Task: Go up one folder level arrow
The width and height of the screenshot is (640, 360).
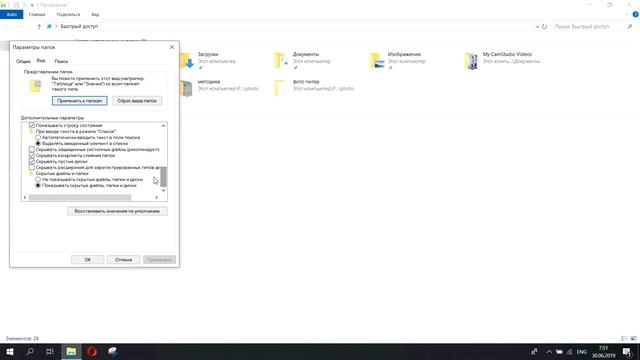Action: pyautogui.click(x=39, y=27)
